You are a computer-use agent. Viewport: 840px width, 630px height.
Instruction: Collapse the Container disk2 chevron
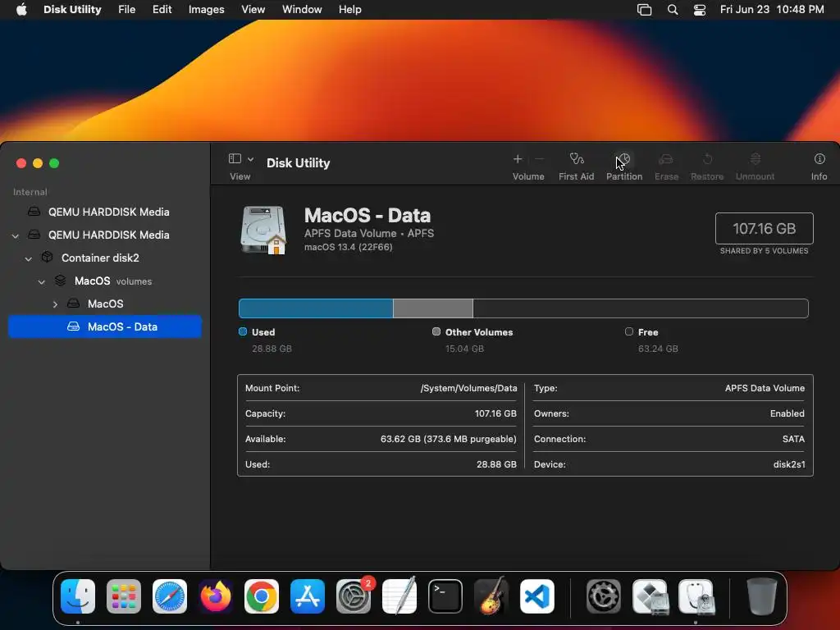click(x=29, y=258)
